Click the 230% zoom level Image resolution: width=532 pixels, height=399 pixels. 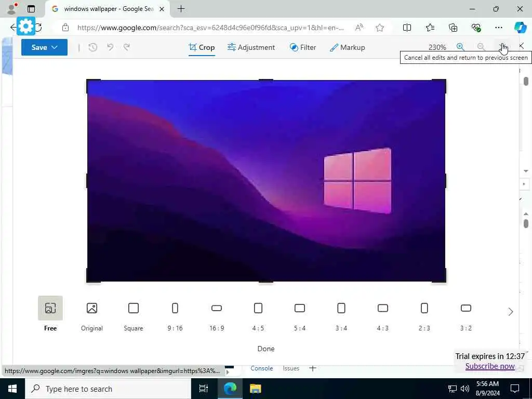[x=437, y=47]
